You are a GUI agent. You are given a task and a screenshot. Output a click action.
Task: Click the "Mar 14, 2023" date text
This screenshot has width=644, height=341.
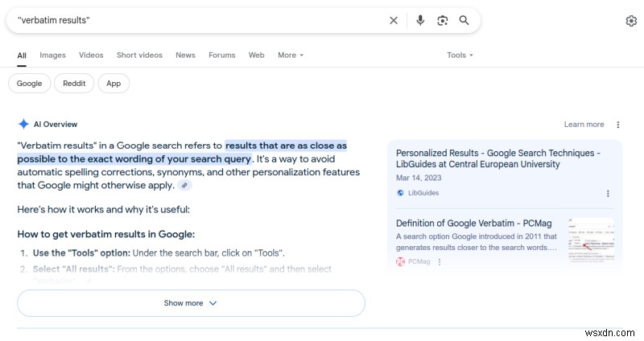pyautogui.click(x=419, y=178)
